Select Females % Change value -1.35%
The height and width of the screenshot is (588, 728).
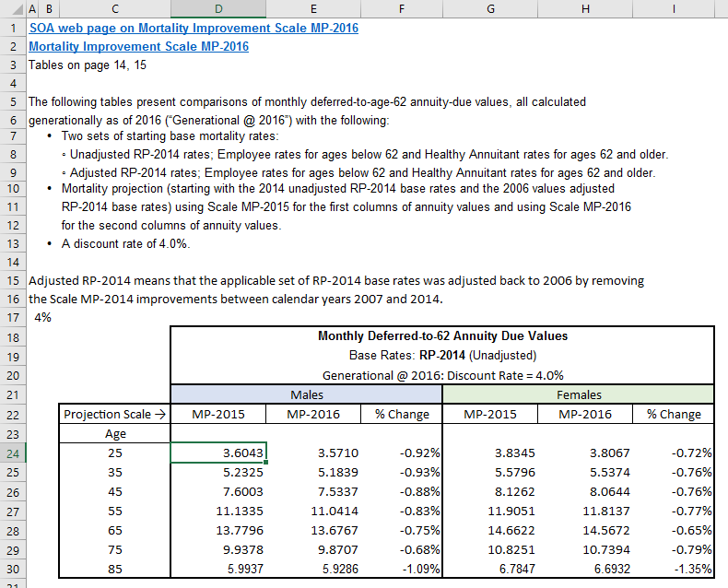click(674, 569)
